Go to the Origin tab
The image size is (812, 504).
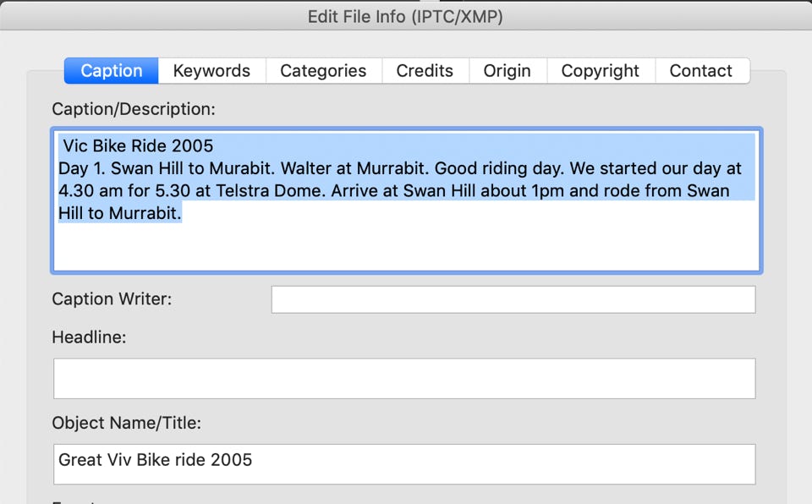coord(507,71)
